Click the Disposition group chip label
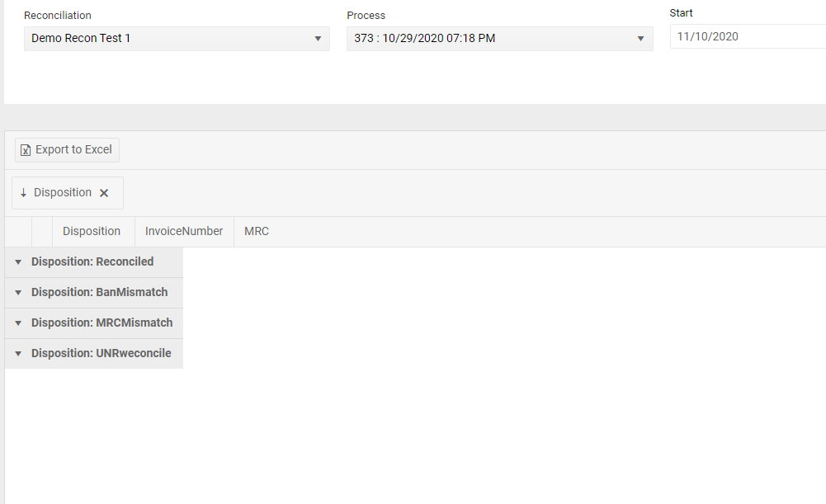This screenshot has width=826, height=504. pyautogui.click(x=63, y=192)
